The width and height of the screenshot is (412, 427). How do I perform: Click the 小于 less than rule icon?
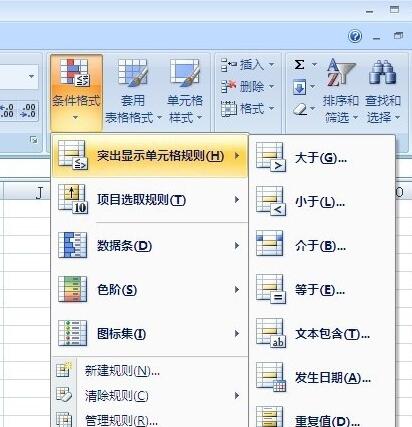(271, 201)
